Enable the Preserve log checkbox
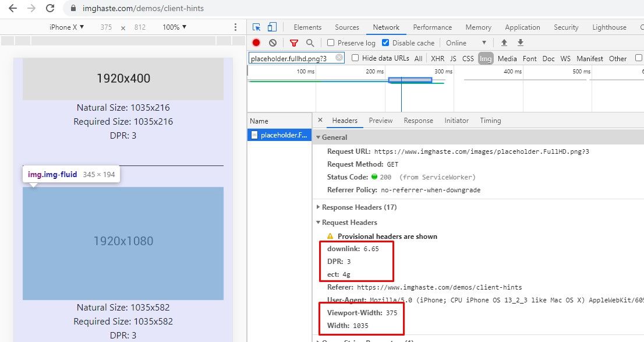Screen dimensions: 644x342 [x=331, y=43]
